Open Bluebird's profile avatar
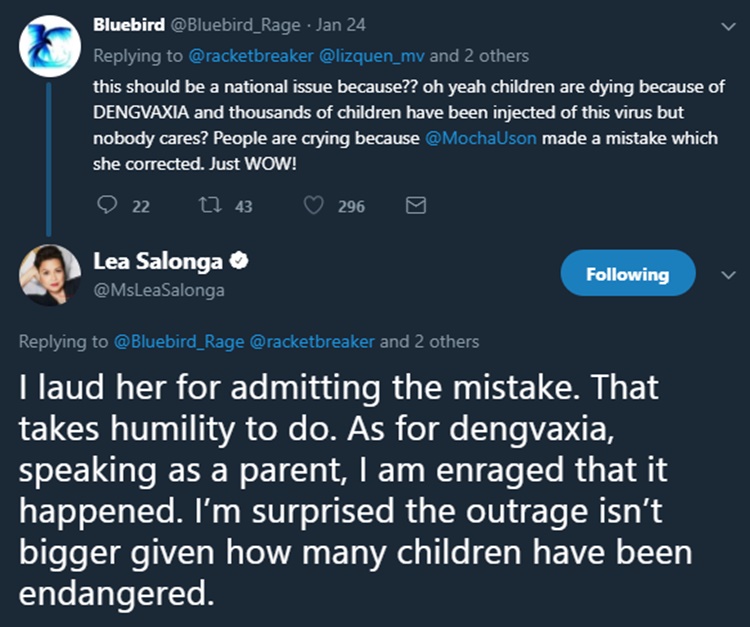 [x=49, y=45]
